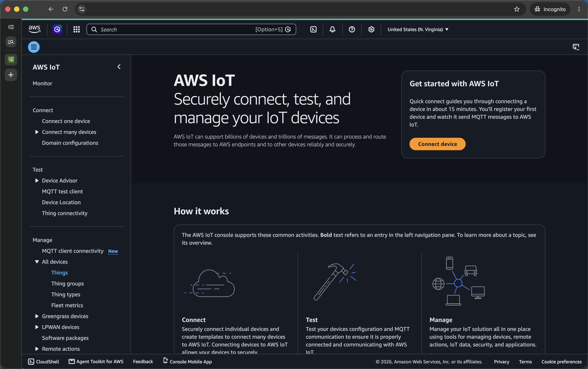588x369 pixels.
Task: Open MQTT test client
Action: [62, 192]
